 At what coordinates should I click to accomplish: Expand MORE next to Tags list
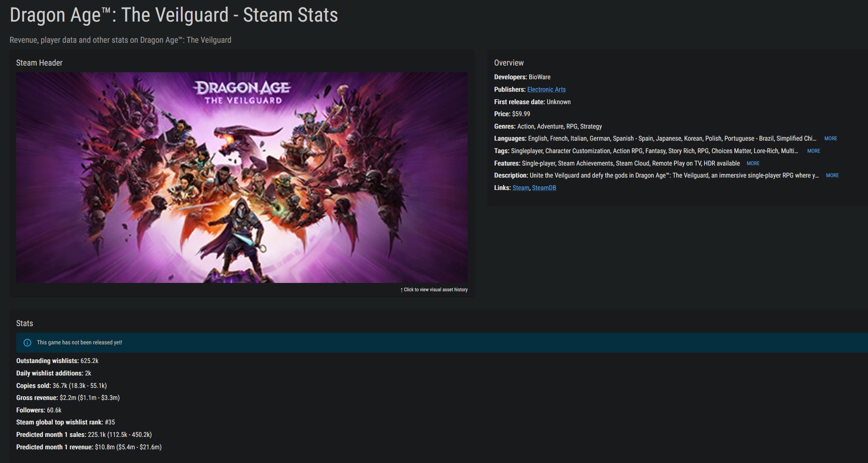[x=813, y=151]
